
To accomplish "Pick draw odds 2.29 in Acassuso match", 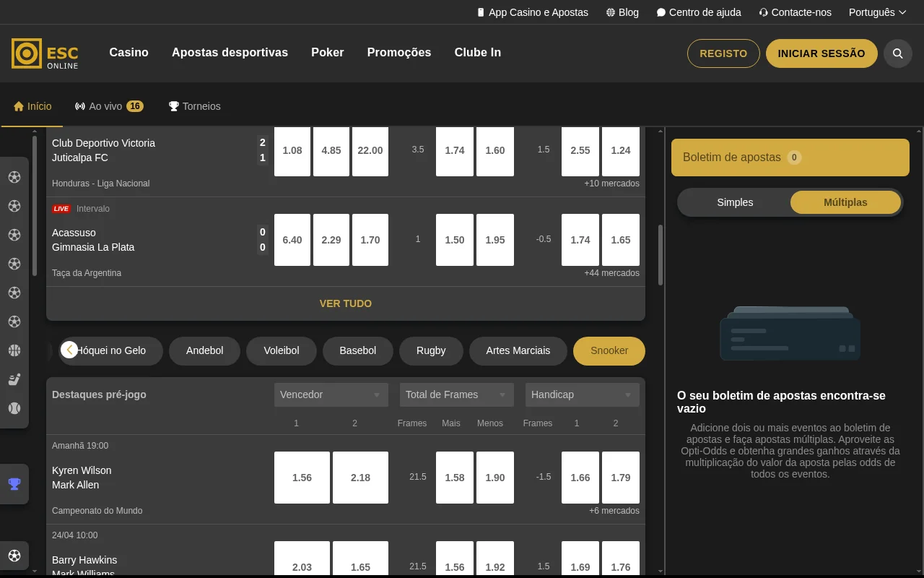I will [x=331, y=240].
